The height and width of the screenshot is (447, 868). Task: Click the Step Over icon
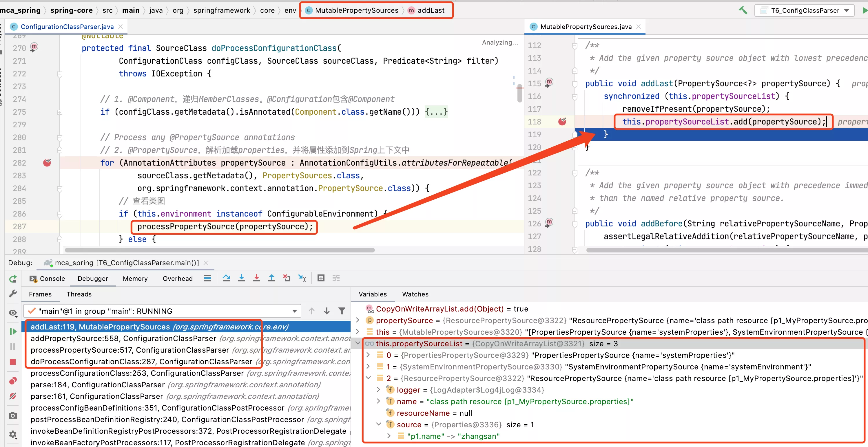pos(227,278)
